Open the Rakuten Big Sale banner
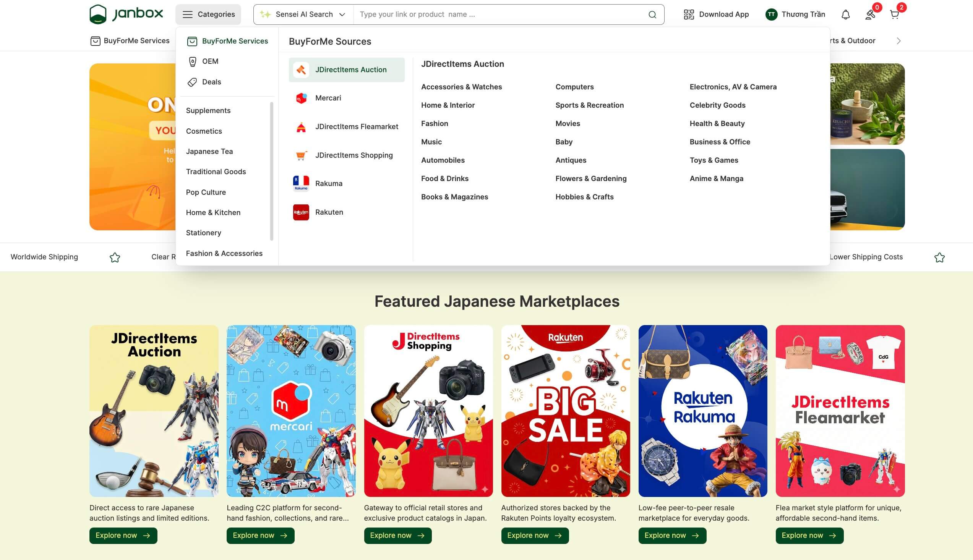Screen dimensions: 973x560 (566, 411)
